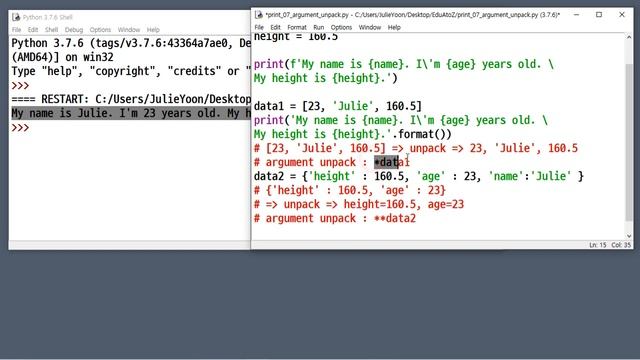Image resolution: width=640 pixels, height=360 pixels.
Task: Open Options menu in editor window
Action: (341, 27)
